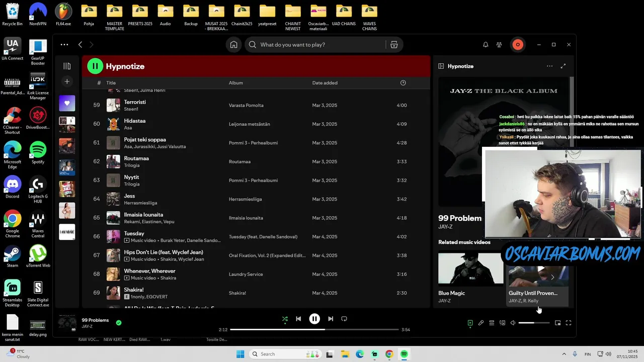
Task: Open Chrome from the taskbar
Action: [389, 354]
